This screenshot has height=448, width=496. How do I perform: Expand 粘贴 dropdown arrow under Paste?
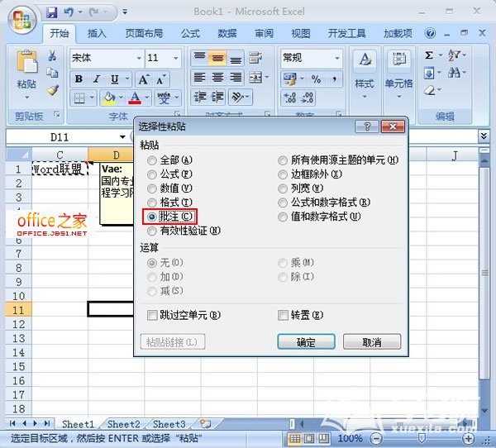point(26,98)
